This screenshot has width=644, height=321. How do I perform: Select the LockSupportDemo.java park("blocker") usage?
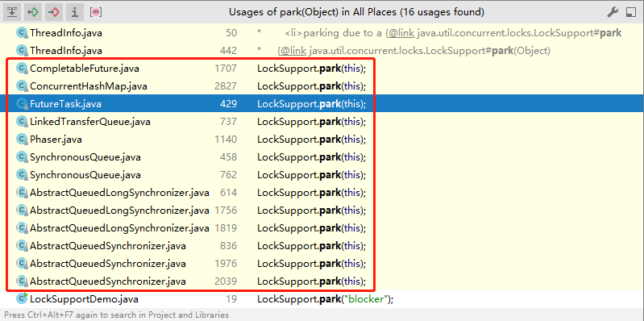pos(322,298)
